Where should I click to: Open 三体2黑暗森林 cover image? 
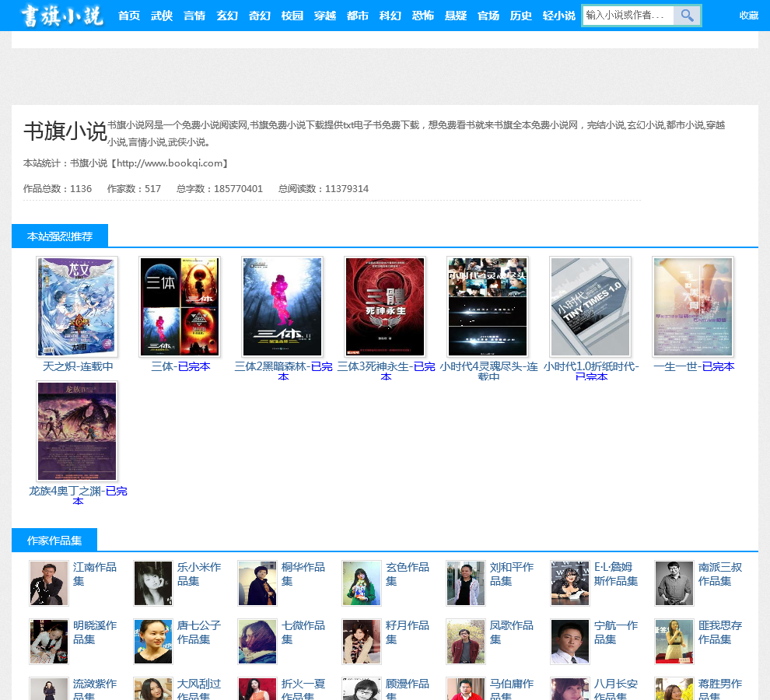coord(282,306)
